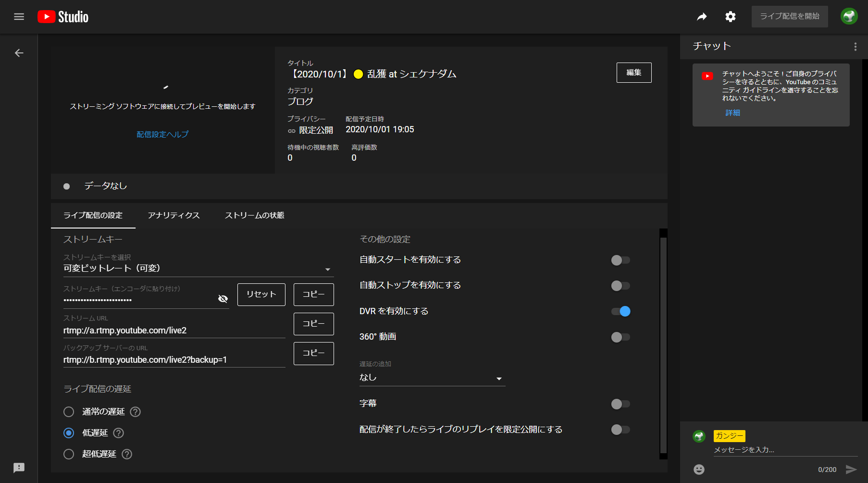This screenshot has height=483, width=868.
Task: Disable the DVR を有効にする toggle
Action: (x=620, y=311)
